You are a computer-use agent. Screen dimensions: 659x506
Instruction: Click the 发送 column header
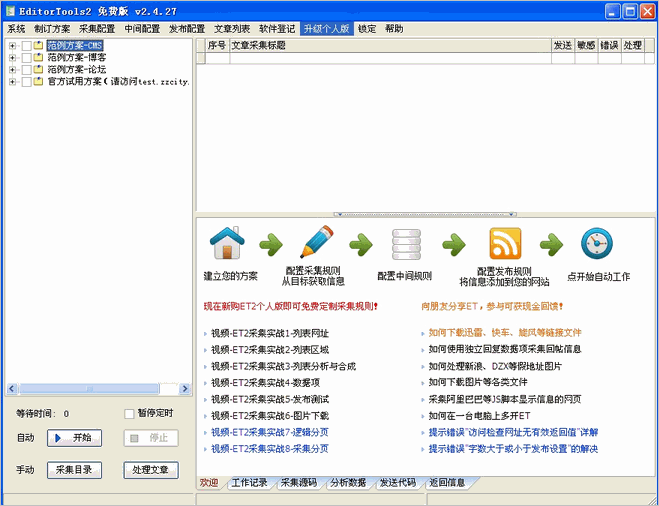point(563,45)
